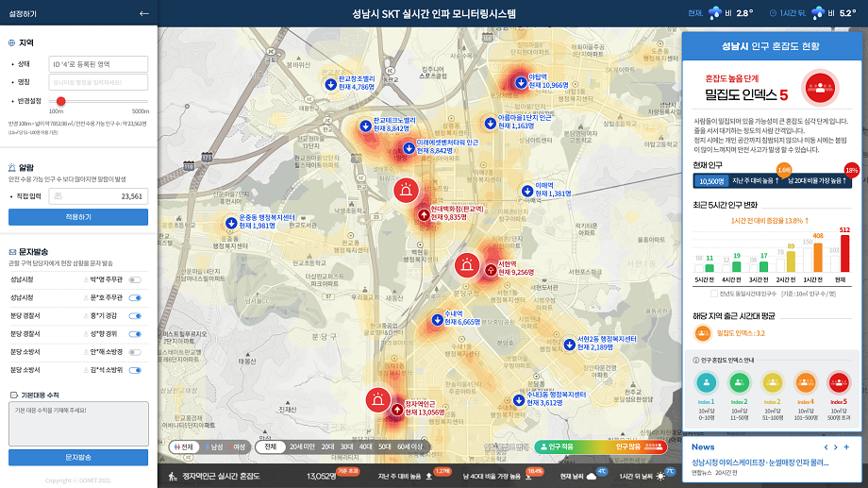Show previous news item with left arrow
Viewport: 868px width, 488px height.
826,446
